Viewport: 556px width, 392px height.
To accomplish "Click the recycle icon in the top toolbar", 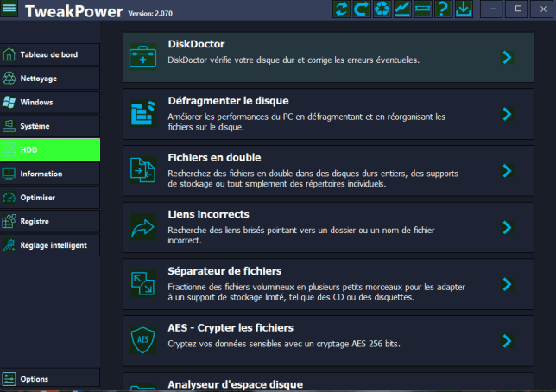I will (x=382, y=9).
